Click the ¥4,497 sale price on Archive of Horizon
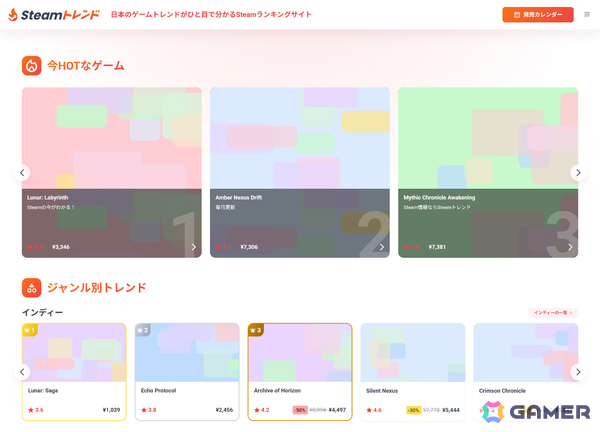The image size is (600, 432). point(337,410)
